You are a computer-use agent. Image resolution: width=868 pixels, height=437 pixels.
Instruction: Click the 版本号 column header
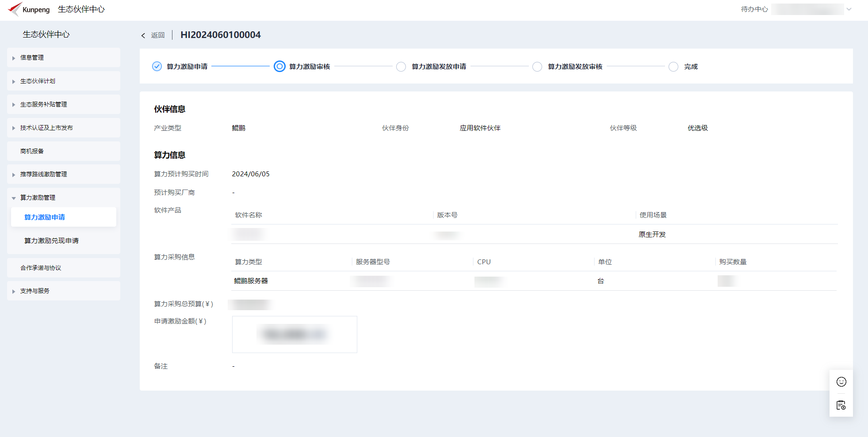point(447,215)
